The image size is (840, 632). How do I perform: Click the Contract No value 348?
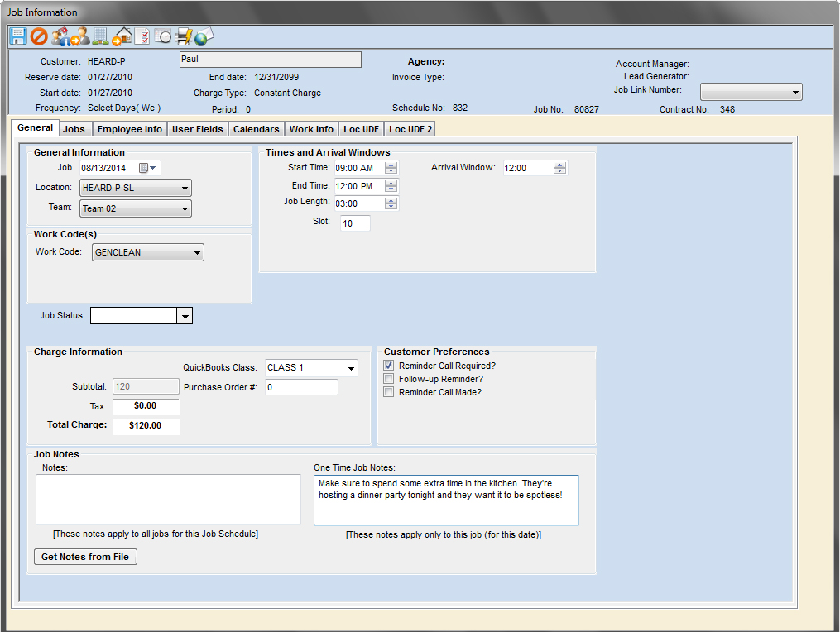727,109
